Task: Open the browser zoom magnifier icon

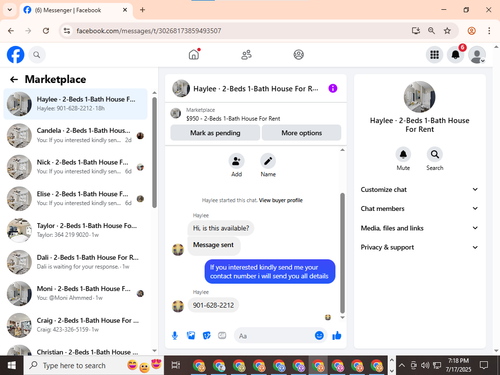Action: pyautogui.click(x=431, y=31)
